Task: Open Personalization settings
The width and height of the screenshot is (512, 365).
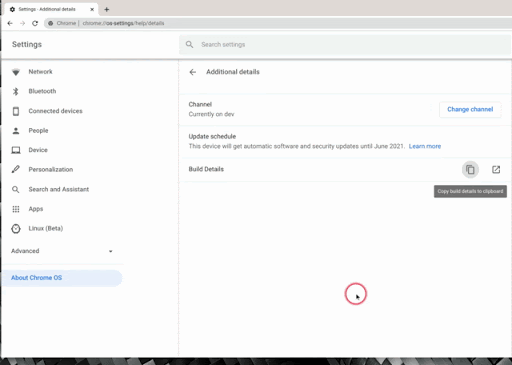Action: tap(51, 169)
